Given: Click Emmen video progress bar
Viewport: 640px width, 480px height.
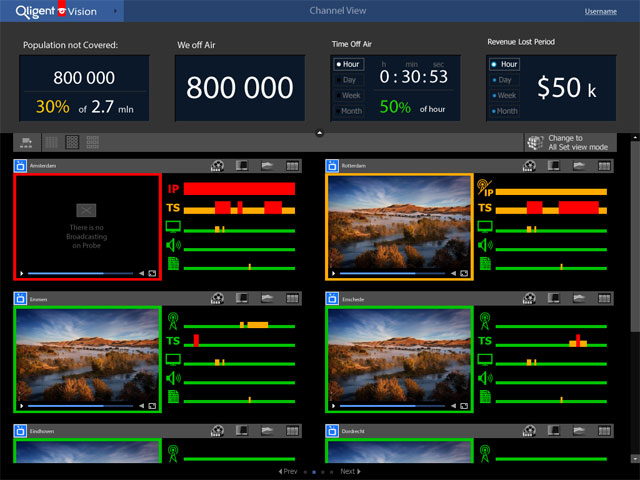Looking at the screenshot, I should [x=80, y=406].
